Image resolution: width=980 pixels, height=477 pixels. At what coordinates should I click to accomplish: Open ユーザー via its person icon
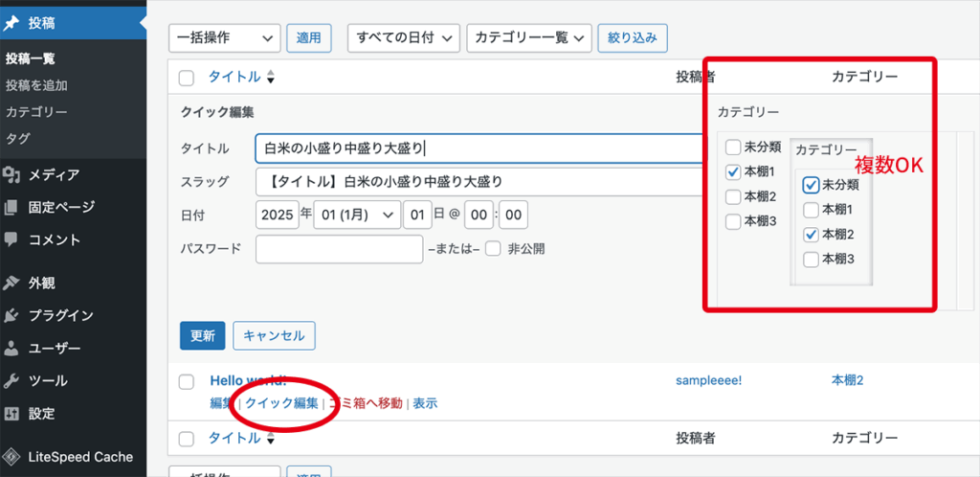coord(12,348)
